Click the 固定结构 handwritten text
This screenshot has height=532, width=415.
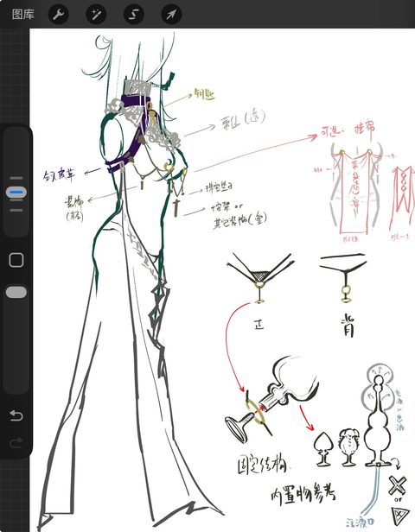click(262, 464)
